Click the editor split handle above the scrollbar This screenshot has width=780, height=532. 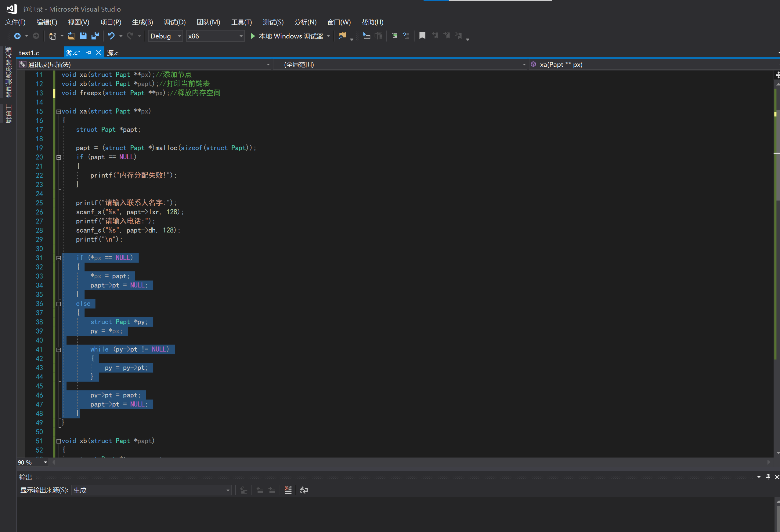[777, 75]
